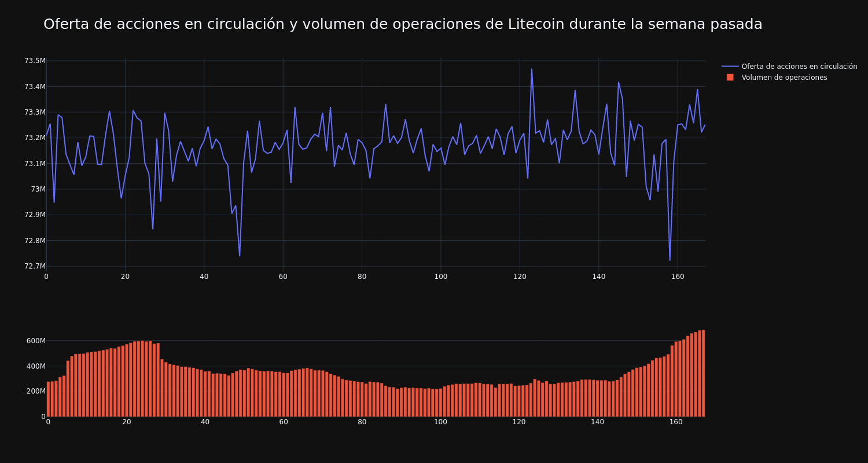Click the 72.9M y-axis label
The width and height of the screenshot is (868, 463).
[x=35, y=215]
